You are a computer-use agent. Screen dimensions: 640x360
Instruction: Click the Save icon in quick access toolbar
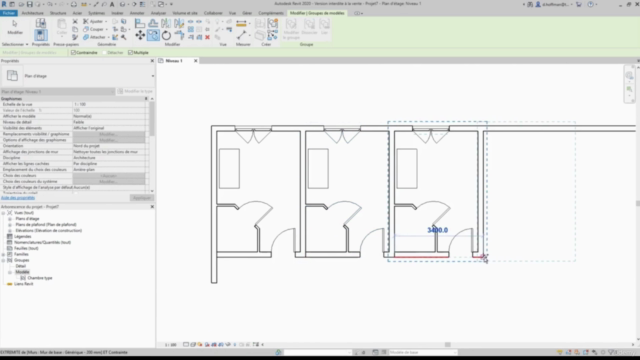pos(29,4)
